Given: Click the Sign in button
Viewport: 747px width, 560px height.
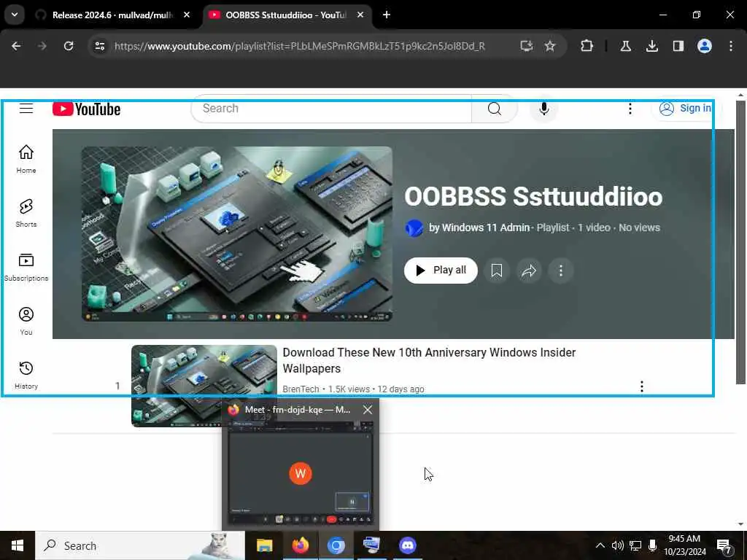Looking at the screenshot, I should pos(686,109).
